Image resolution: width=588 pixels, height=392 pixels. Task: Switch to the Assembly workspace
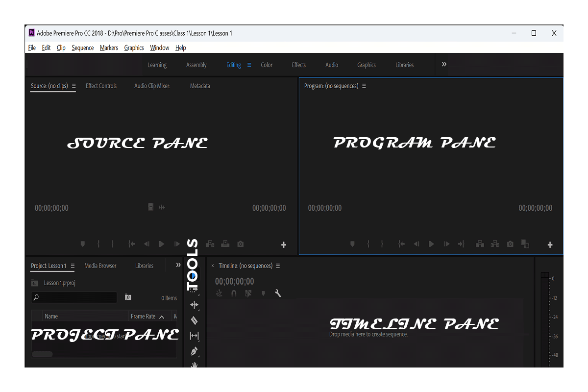[196, 65]
